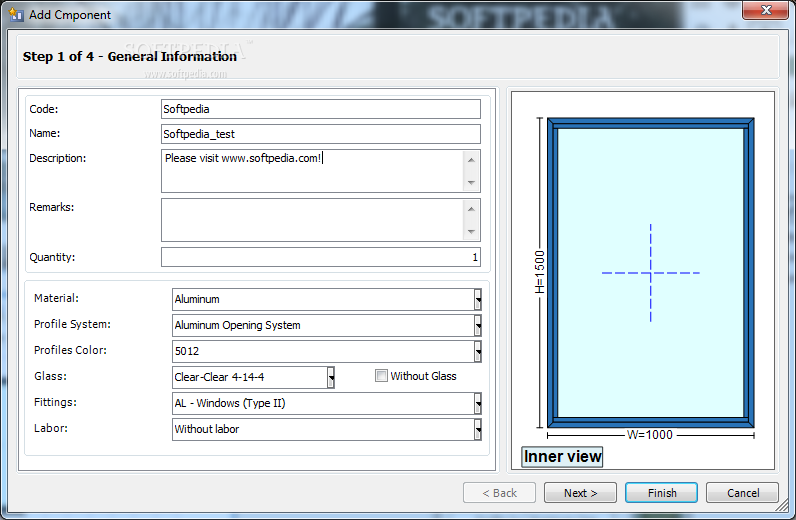Tick the Without Glass checkbox

click(x=381, y=376)
